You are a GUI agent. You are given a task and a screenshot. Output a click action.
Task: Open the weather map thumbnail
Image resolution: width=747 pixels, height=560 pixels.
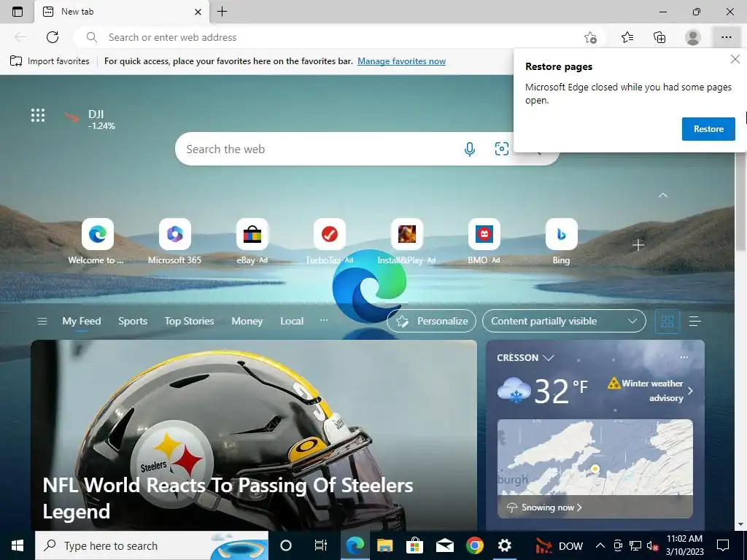[x=595, y=457]
